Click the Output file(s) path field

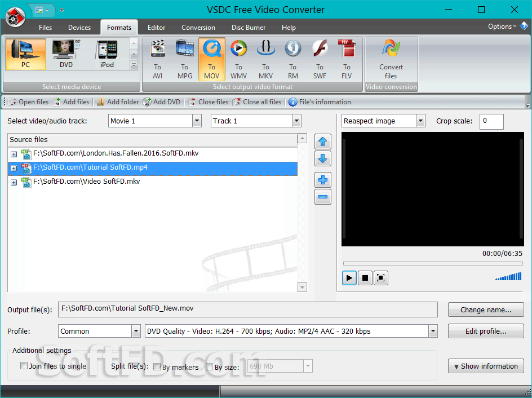pyautogui.click(x=247, y=309)
